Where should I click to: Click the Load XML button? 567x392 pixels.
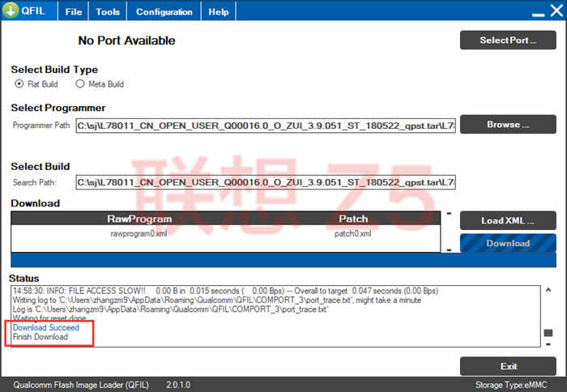point(508,220)
